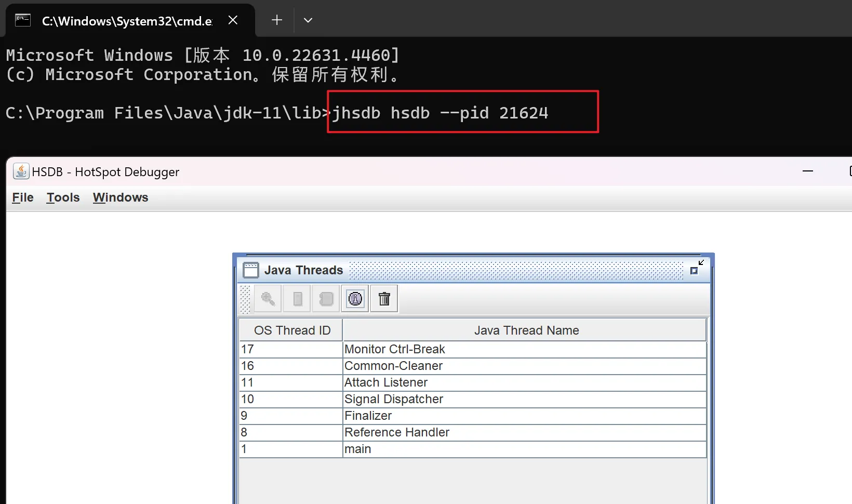The width and height of the screenshot is (852, 504).
Task: Click the Show Java Stack Trace icon
Action: point(326,299)
